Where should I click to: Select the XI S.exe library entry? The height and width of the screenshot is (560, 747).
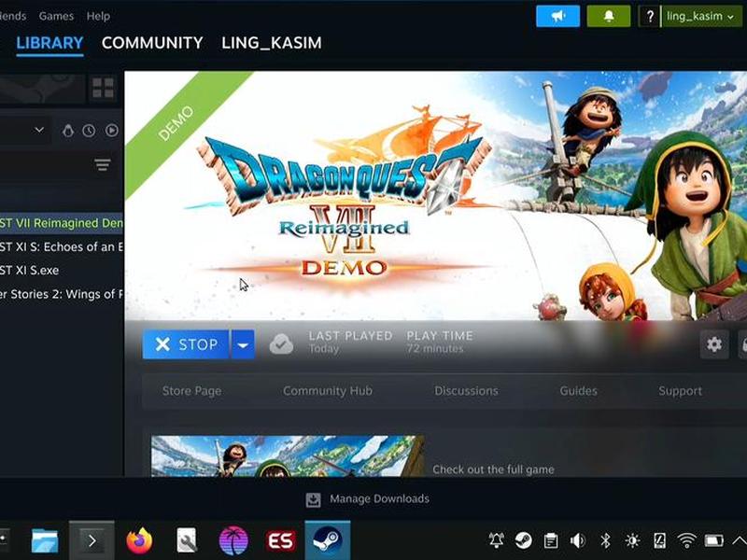click(x=62, y=270)
